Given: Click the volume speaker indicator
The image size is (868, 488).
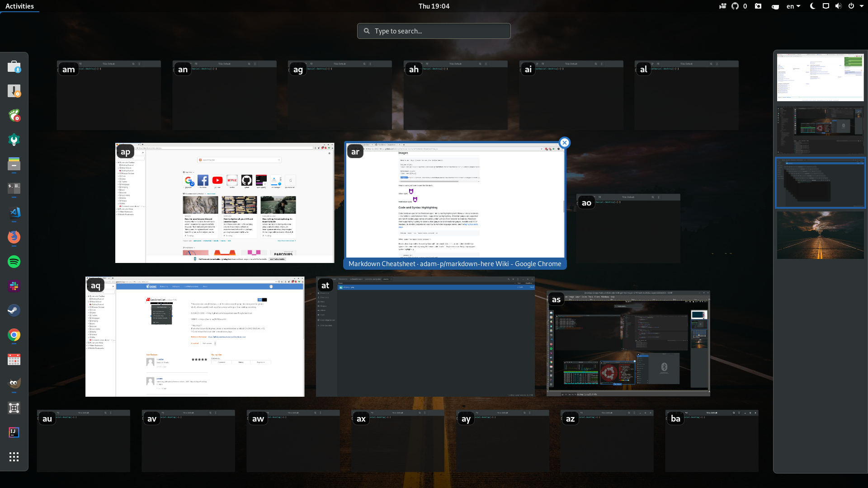Looking at the screenshot, I should (838, 6).
